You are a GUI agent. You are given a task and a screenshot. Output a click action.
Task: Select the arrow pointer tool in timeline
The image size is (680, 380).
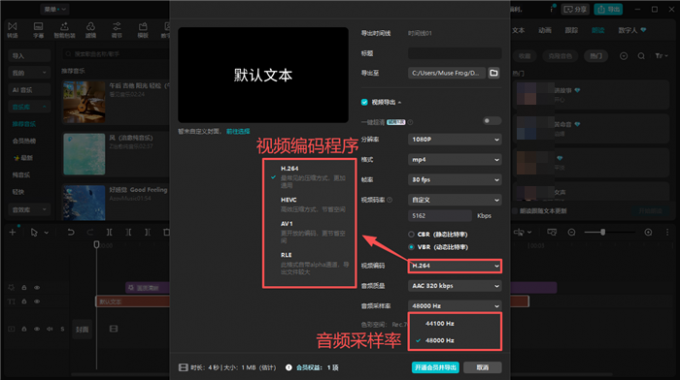(34, 233)
